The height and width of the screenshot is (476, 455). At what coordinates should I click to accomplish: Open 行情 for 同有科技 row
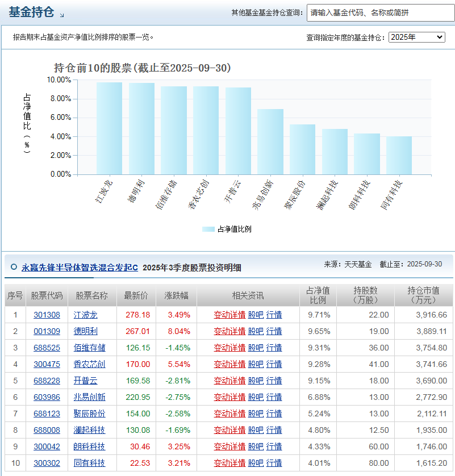[274, 463]
